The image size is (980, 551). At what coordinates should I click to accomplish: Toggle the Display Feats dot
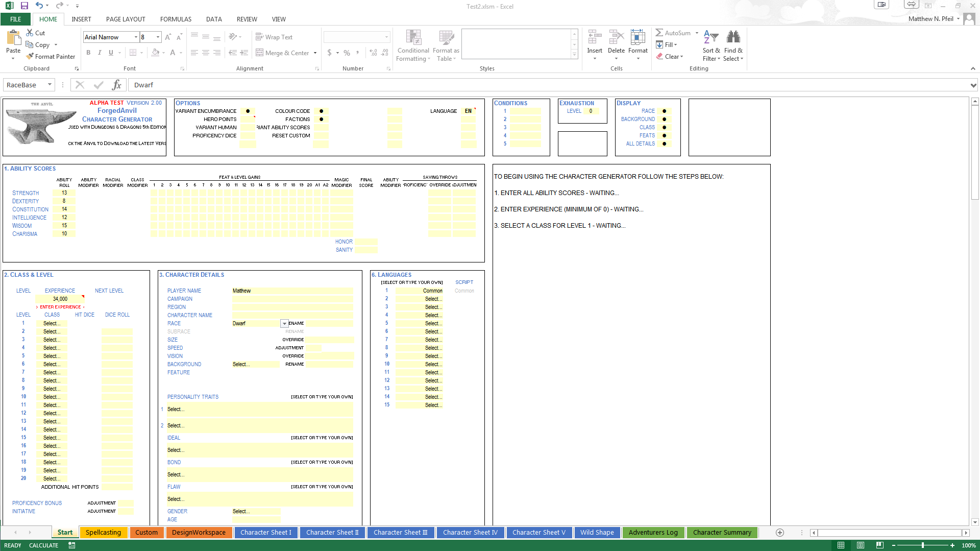(664, 135)
